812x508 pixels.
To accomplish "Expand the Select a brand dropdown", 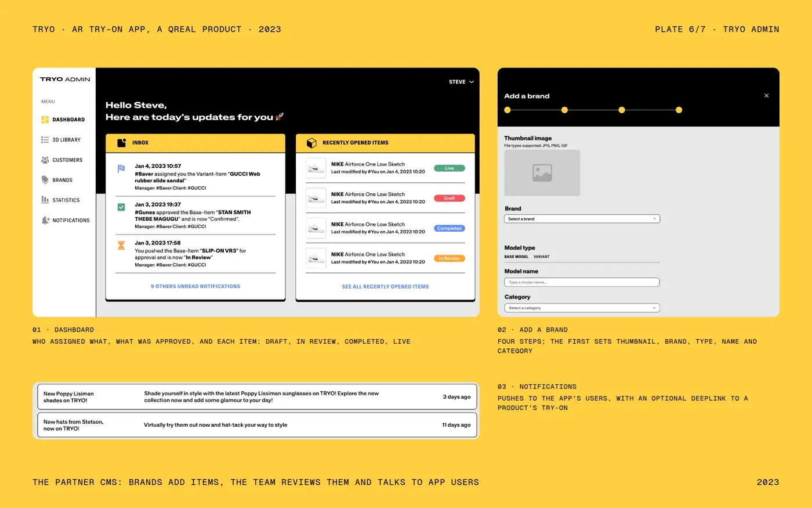I will 582,219.
